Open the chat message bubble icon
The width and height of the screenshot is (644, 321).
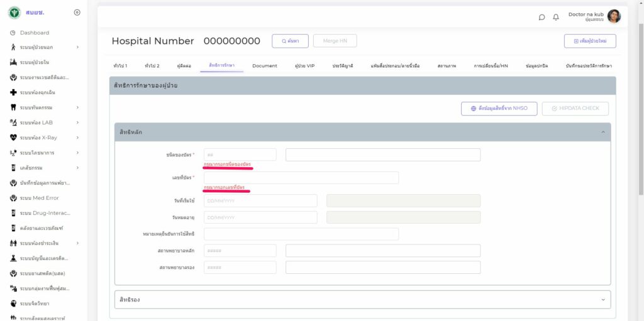pyautogui.click(x=542, y=17)
